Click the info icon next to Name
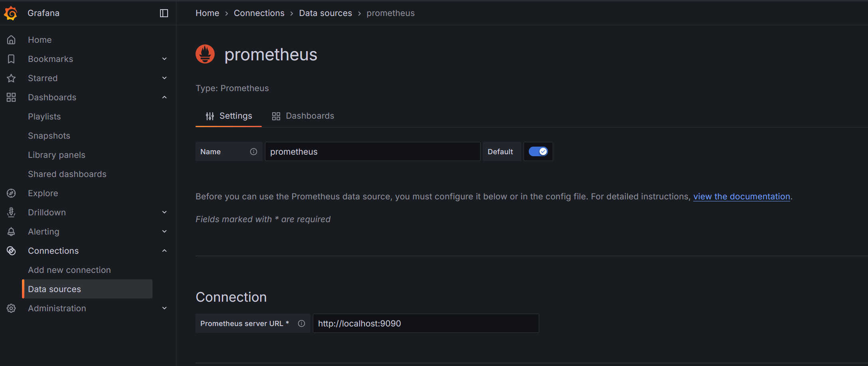 pyautogui.click(x=254, y=151)
